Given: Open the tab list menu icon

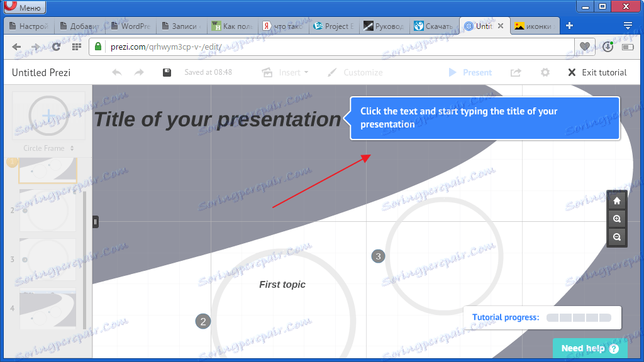Looking at the screenshot, I should click(628, 26).
